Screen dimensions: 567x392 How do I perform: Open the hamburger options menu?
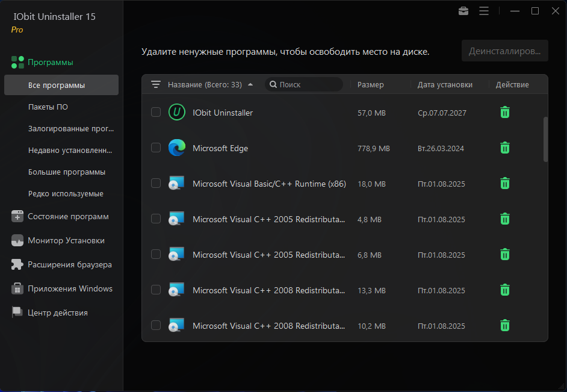click(484, 11)
